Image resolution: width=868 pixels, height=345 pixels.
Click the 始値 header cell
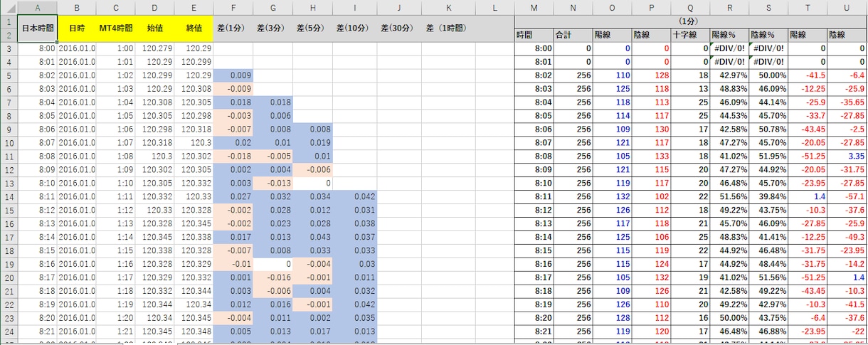point(154,28)
